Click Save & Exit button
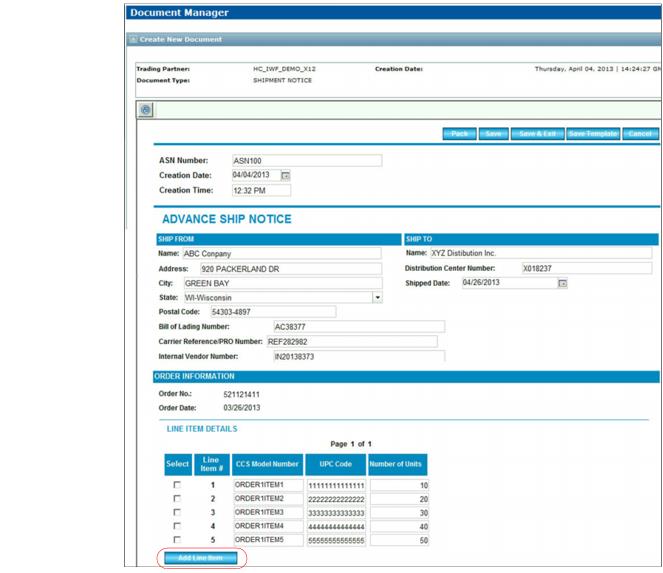 pos(536,134)
